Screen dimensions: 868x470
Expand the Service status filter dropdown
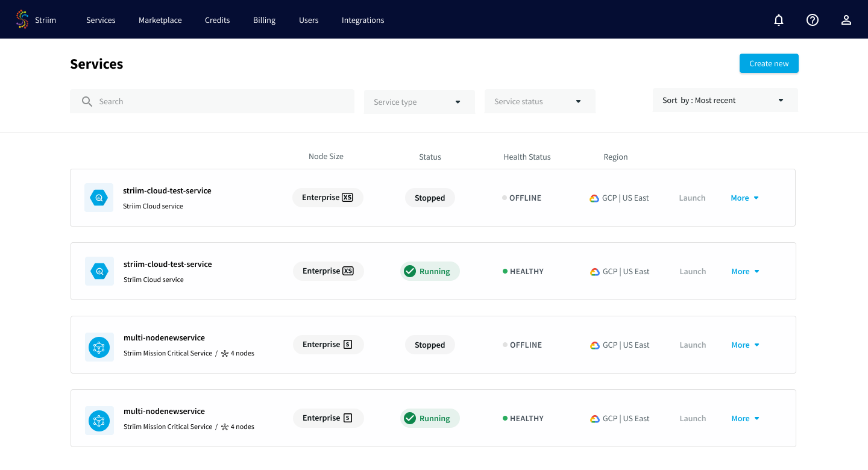click(x=540, y=101)
